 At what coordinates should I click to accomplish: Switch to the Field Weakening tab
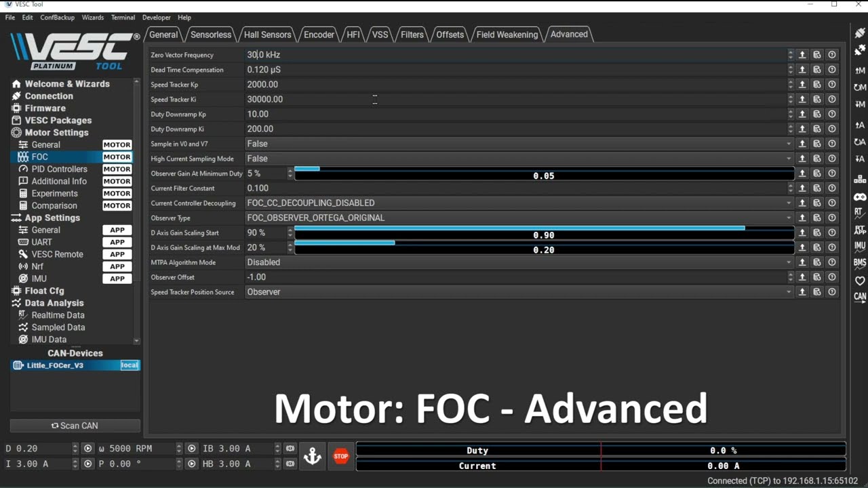[x=507, y=35]
